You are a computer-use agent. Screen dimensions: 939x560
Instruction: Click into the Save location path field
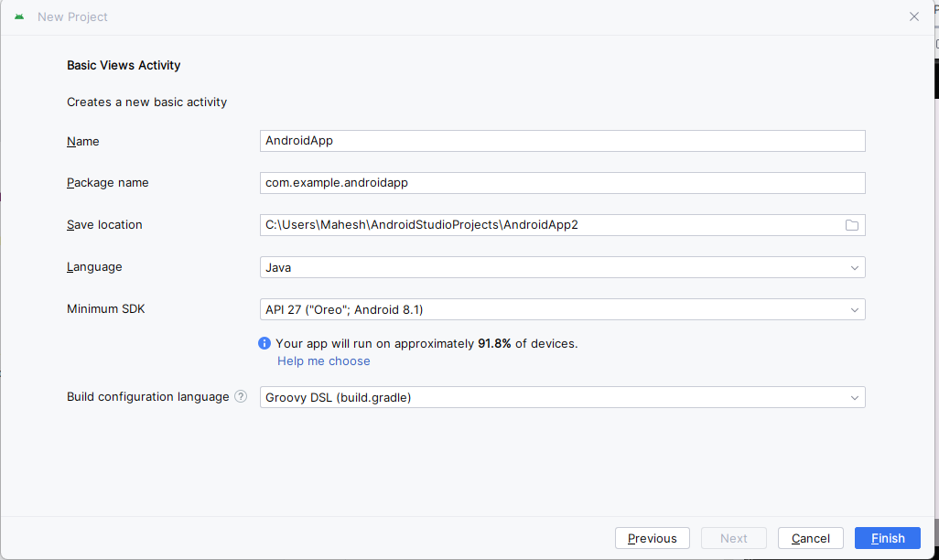pos(549,225)
